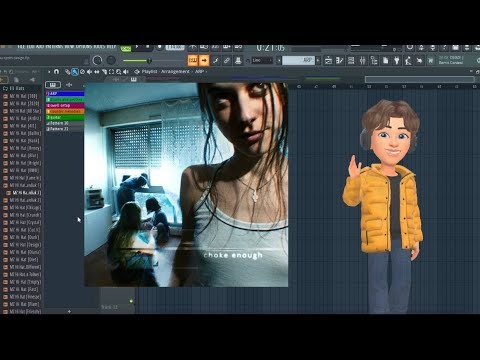Select Pattern 30 in picker
Screen dimensions: 480x360
pyautogui.click(x=65, y=123)
